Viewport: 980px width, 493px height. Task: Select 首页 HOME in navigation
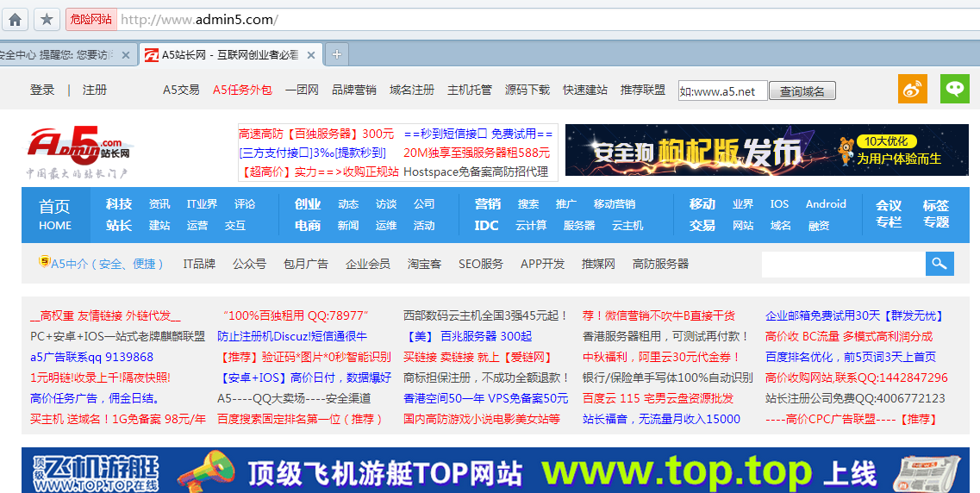click(55, 215)
